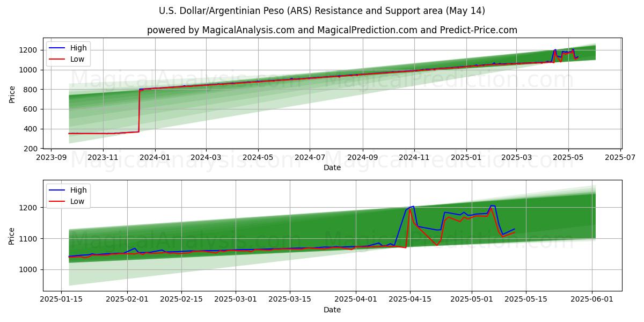The image size is (644, 322).
Task: Click the 2025-03 tick label in upper chart
Action: [516, 158]
